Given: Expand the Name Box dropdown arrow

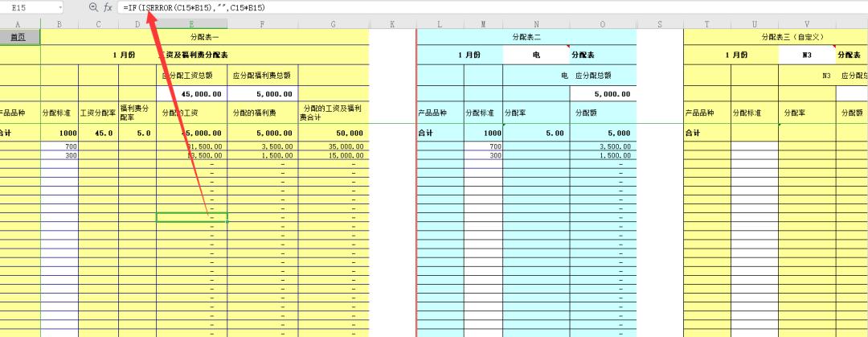Looking at the screenshot, I should point(59,8).
